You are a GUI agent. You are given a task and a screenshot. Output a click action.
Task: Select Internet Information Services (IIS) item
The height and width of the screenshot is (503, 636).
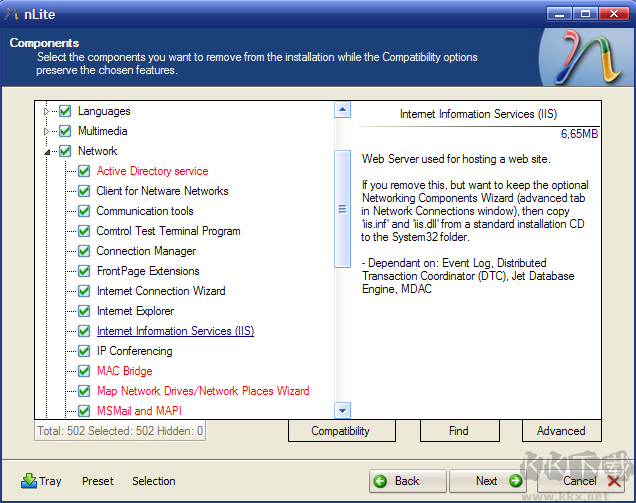(175, 331)
